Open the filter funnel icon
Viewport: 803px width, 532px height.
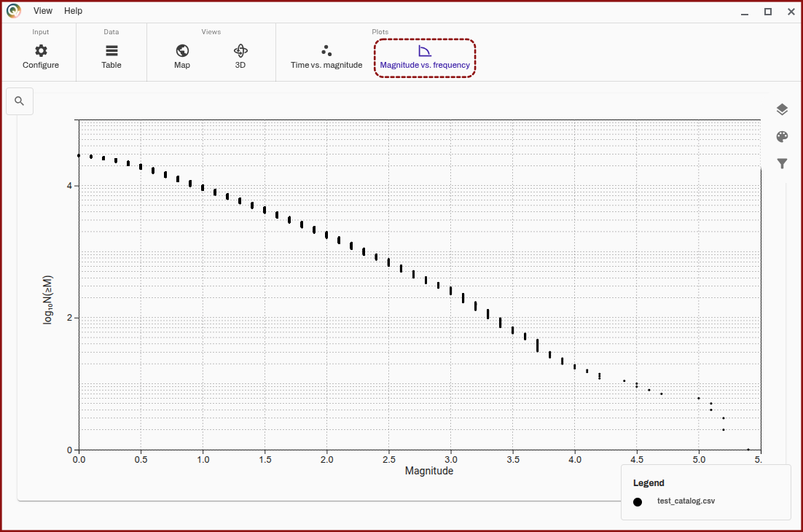tap(782, 163)
